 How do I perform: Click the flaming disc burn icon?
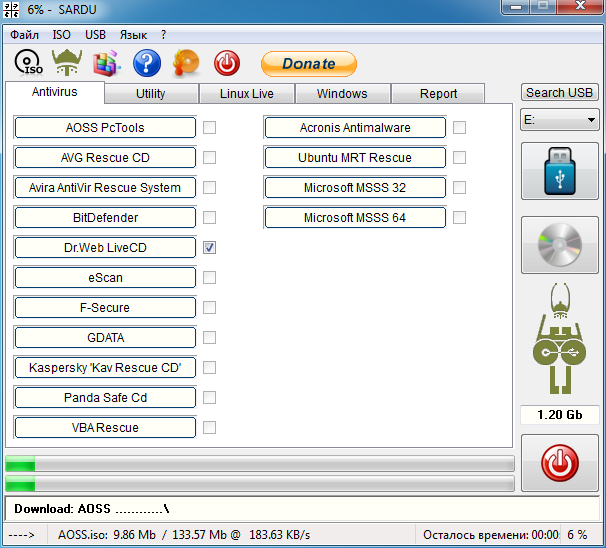tap(186, 63)
